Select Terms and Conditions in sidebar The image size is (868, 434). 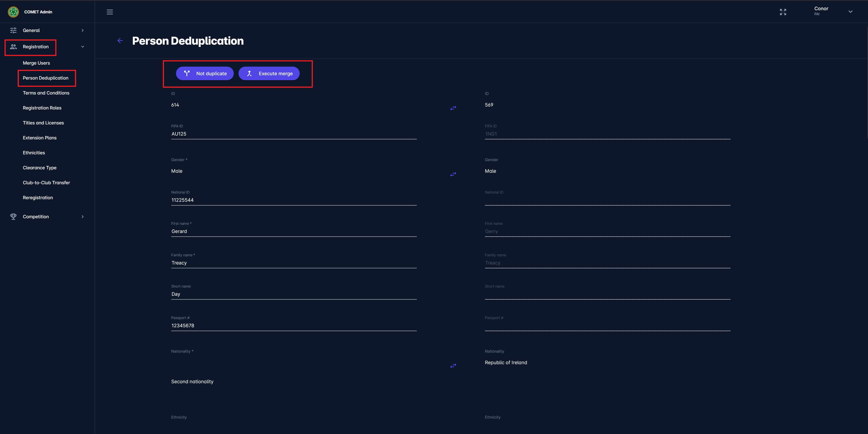coord(46,93)
